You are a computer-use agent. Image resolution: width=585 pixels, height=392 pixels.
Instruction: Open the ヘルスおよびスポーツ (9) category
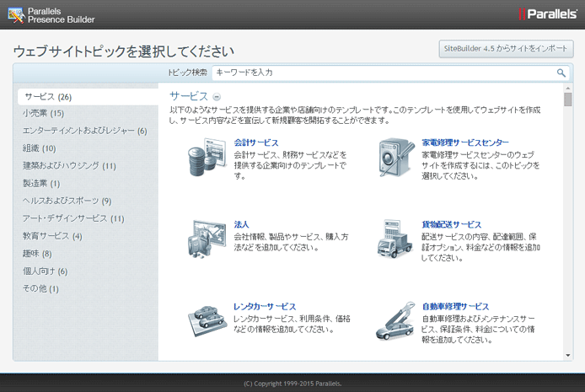tap(67, 201)
